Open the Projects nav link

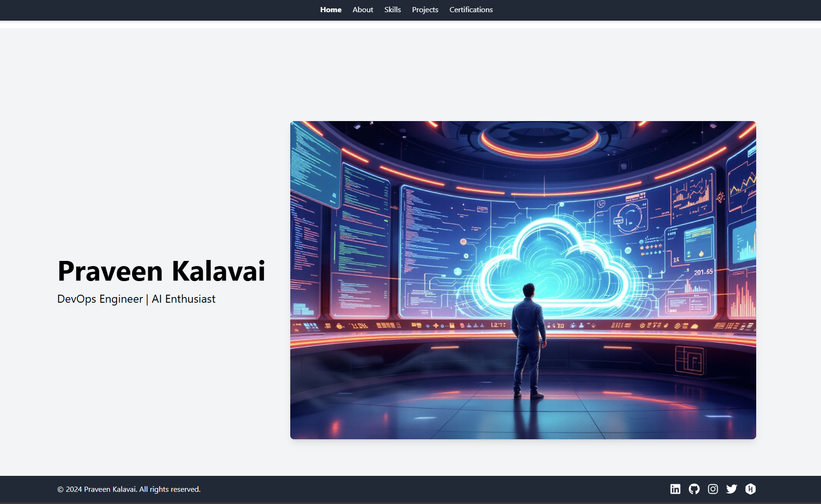pyautogui.click(x=425, y=10)
